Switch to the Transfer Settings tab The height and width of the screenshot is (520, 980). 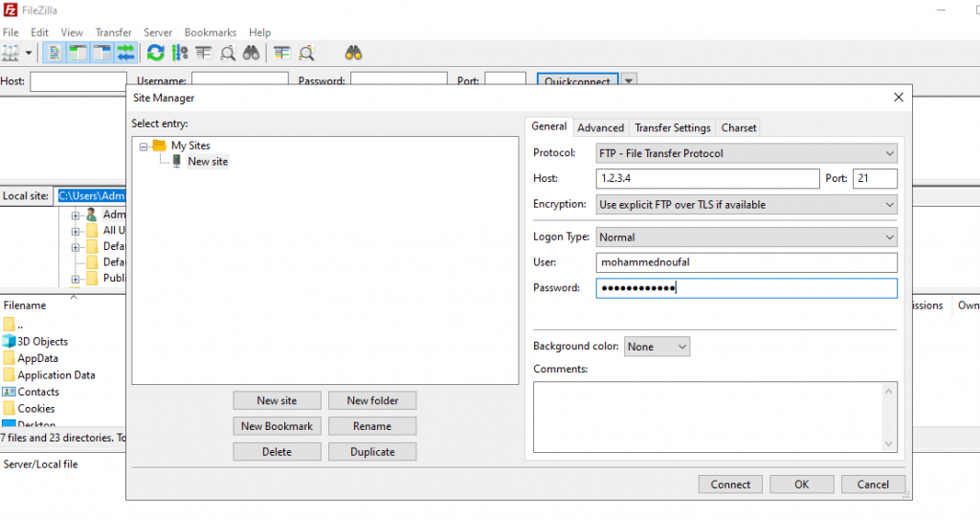tap(672, 127)
